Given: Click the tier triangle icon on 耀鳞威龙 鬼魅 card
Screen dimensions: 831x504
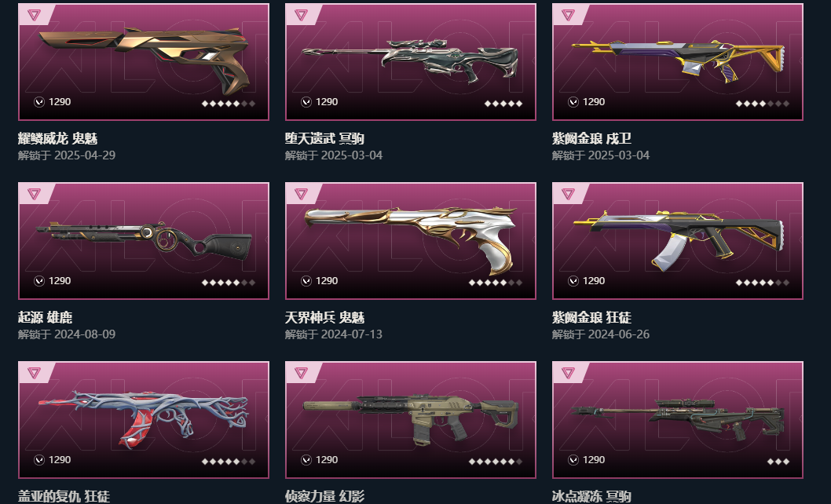Looking at the screenshot, I should pos(34,15).
